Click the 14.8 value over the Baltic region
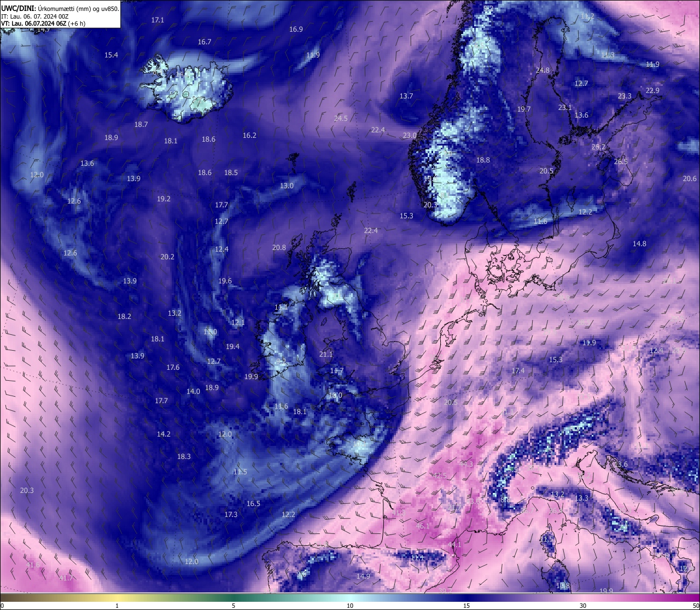This screenshot has height=610, width=700. 639,243
